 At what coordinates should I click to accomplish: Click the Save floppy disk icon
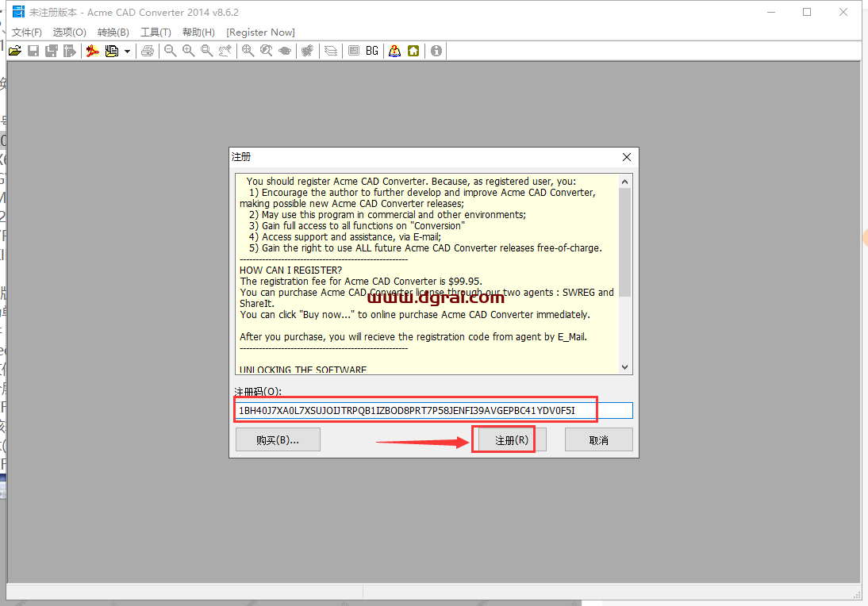pyautogui.click(x=33, y=51)
